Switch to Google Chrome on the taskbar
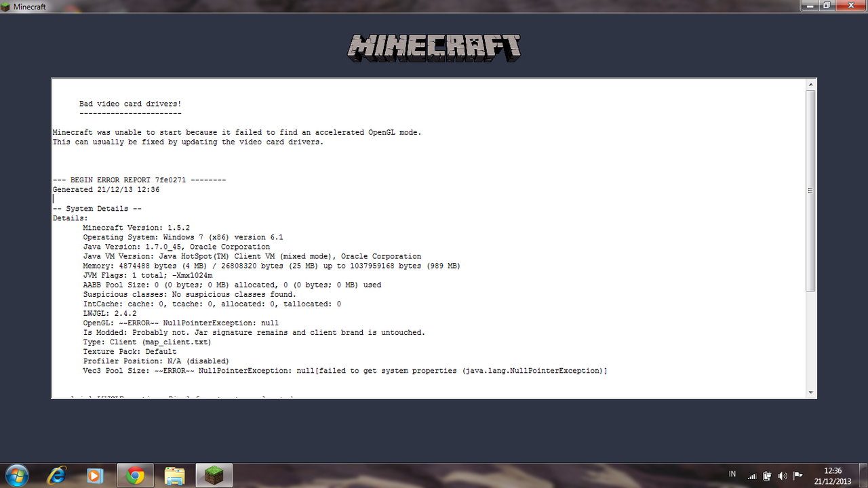 (x=136, y=476)
